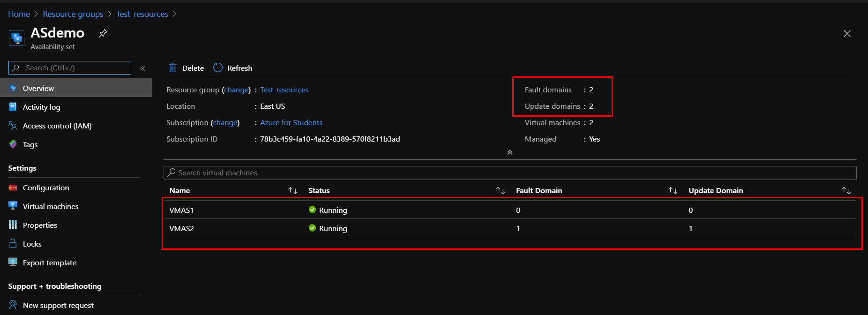Click the Search virtual machines field
The image size is (868, 315).
pyautogui.click(x=510, y=172)
